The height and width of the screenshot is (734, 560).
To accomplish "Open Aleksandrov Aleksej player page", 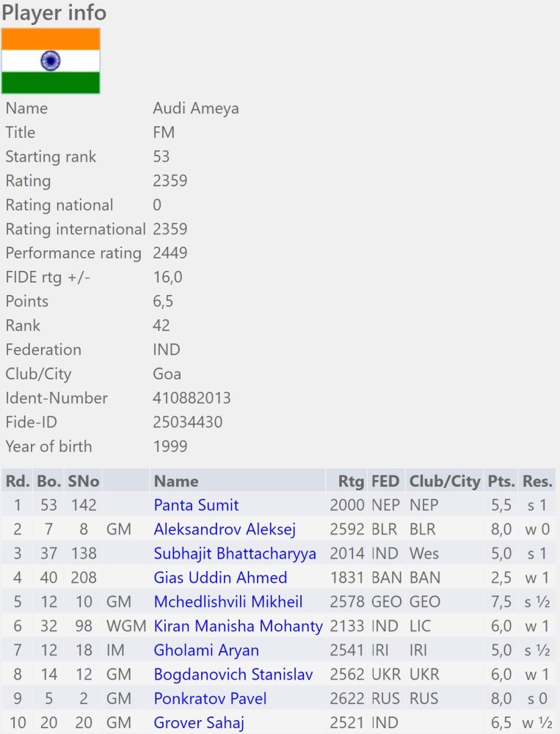I will pos(225,529).
